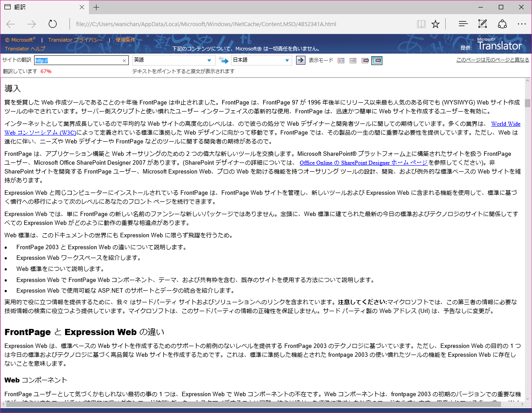
Task: Make a web note with pen icon
Action: coord(482,24)
